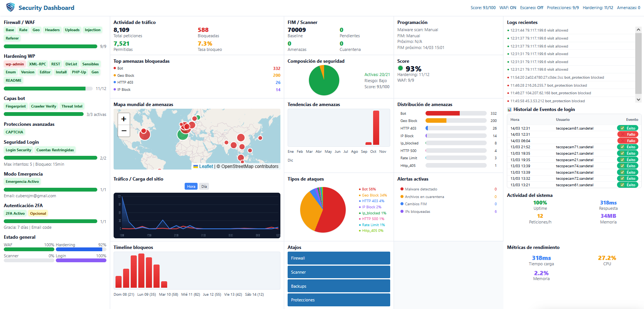Click the REST hardening tag
Screen dimensions: 644x309
[x=56, y=64]
